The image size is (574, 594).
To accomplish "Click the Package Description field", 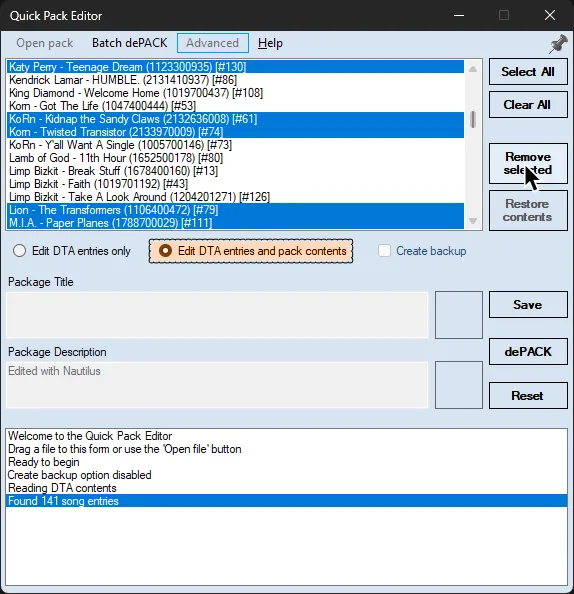I will [x=217, y=385].
